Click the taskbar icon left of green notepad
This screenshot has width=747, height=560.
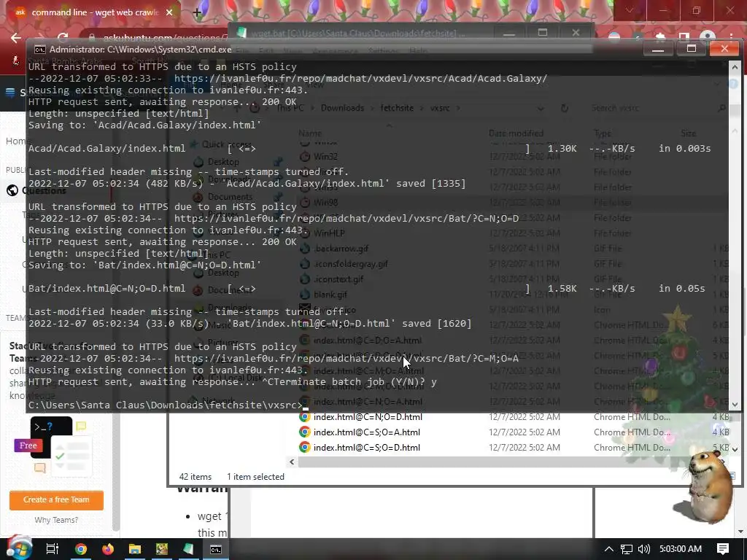pyautogui.click(x=162, y=549)
